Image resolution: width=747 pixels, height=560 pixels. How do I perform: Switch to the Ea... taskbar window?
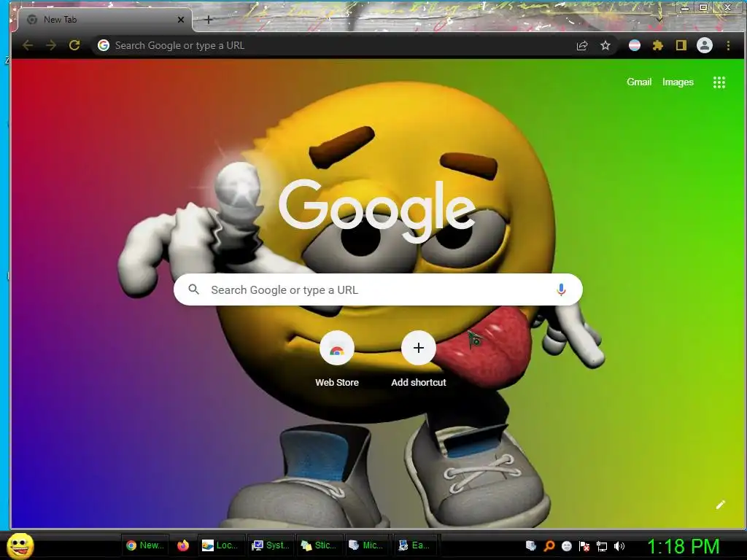(x=414, y=545)
